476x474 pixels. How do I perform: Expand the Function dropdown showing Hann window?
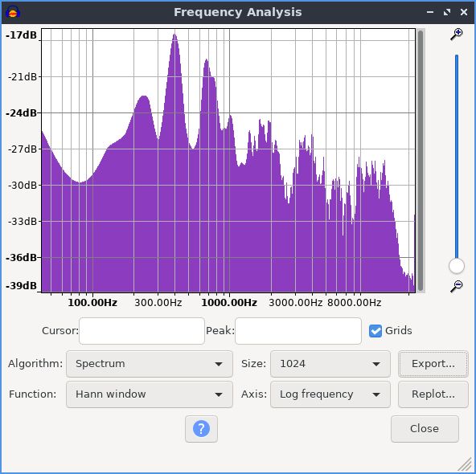click(x=150, y=394)
